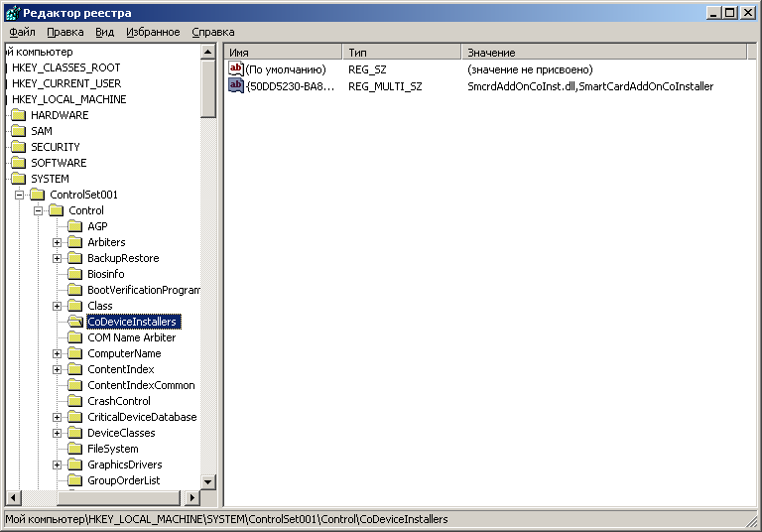Select the COM Name Arbiter key
Image resolution: width=762 pixels, height=532 pixels.
[x=131, y=337]
